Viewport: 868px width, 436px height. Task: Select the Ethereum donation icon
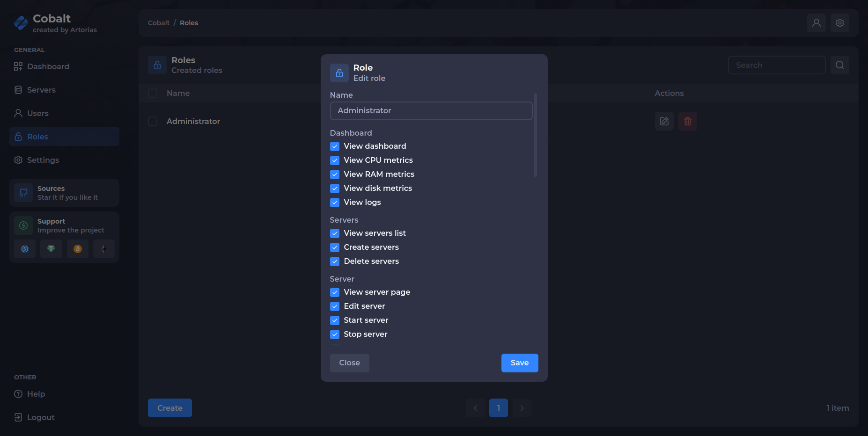pos(104,249)
